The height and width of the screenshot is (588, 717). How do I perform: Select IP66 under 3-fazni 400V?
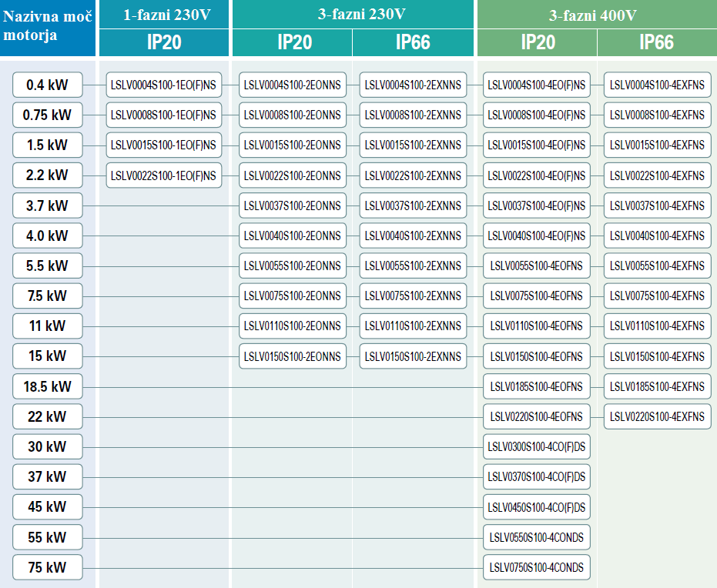pyautogui.click(x=656, y=42)
